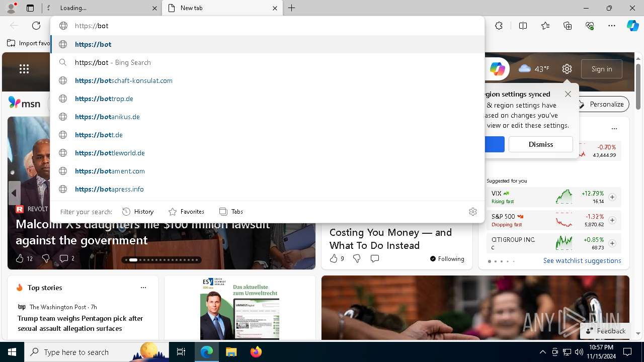This screenshot has width=644, height=362.
Task: Open MSN page settings gear
Action: point(567,69)
